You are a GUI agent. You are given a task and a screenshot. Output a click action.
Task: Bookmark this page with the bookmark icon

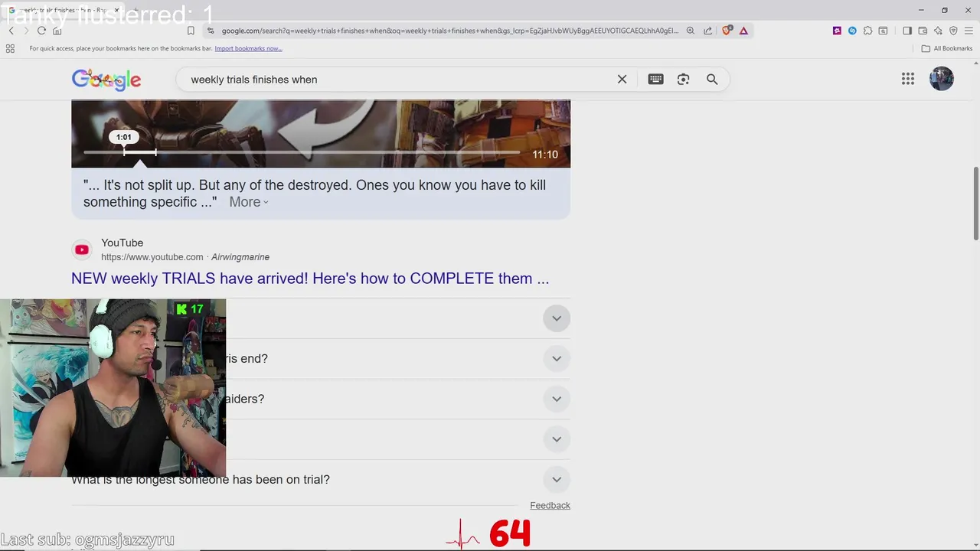[191, 31]
